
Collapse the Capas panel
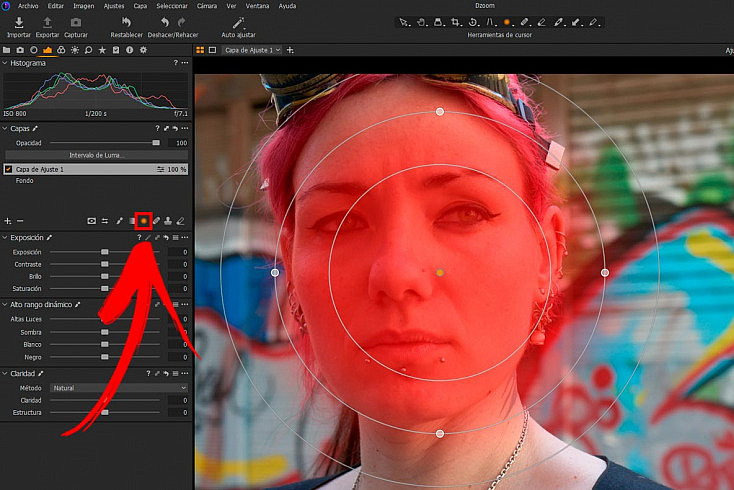pyautogui.click(x=5, y=128)
